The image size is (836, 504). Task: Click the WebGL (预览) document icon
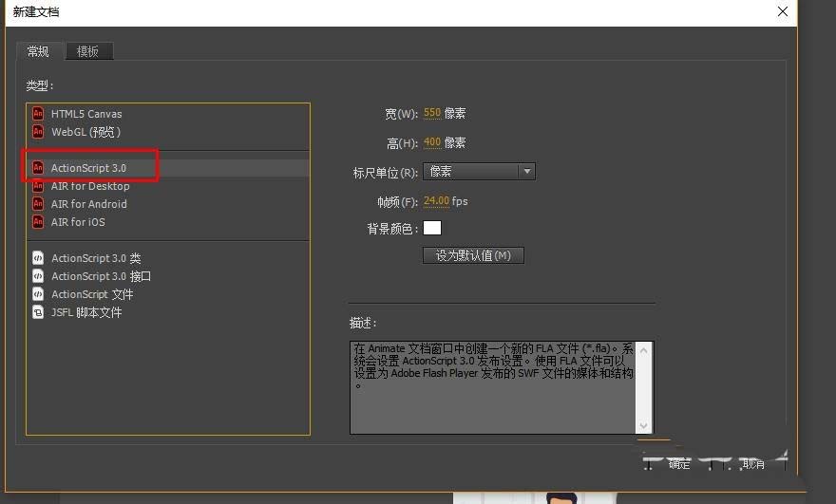(x=38, y=132)
